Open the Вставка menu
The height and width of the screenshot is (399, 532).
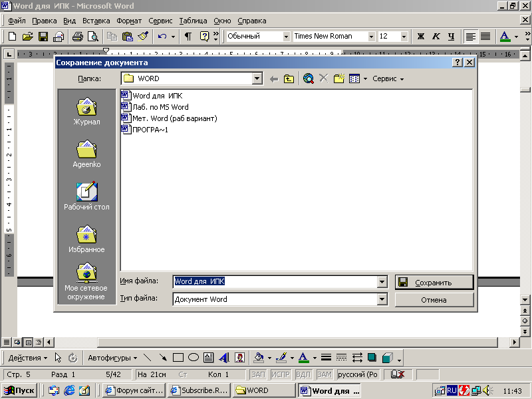point(96,21)
